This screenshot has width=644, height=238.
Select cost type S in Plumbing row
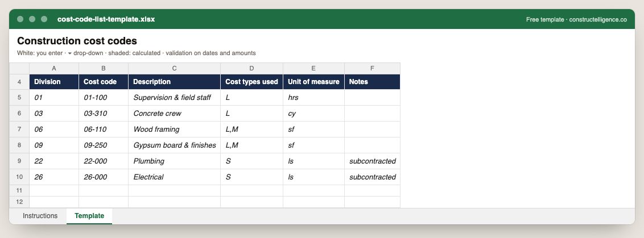point(252,161)
